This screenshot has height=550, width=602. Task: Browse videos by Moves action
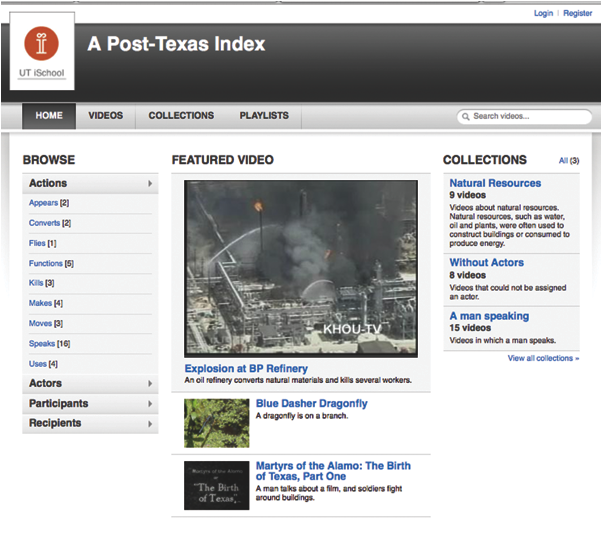(40, 324)
